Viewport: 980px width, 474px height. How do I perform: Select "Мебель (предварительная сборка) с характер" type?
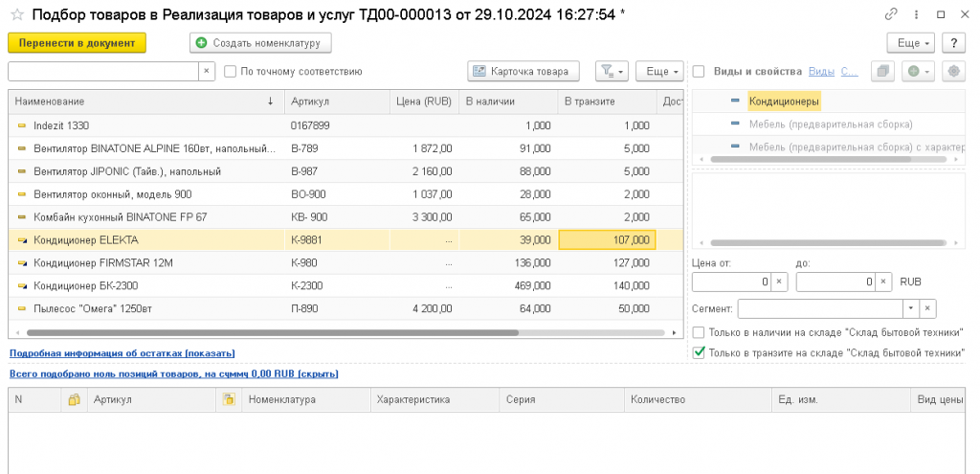(x=857, y=147)
